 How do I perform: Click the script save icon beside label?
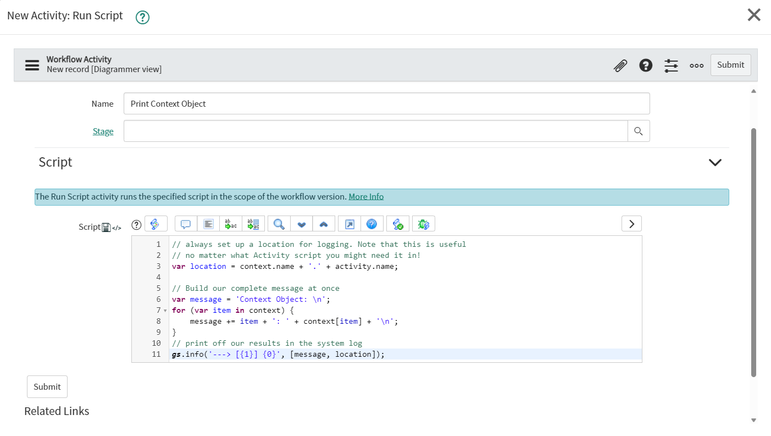point(106,227)
